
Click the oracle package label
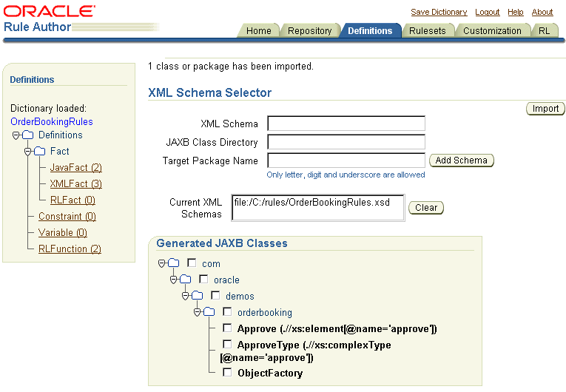[226, 280]
